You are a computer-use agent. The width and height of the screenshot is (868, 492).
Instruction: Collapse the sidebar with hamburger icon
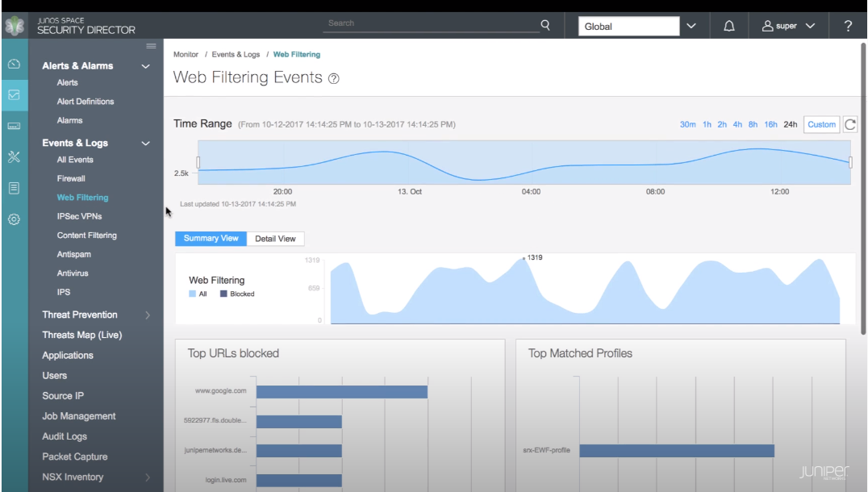coord(150,46)
